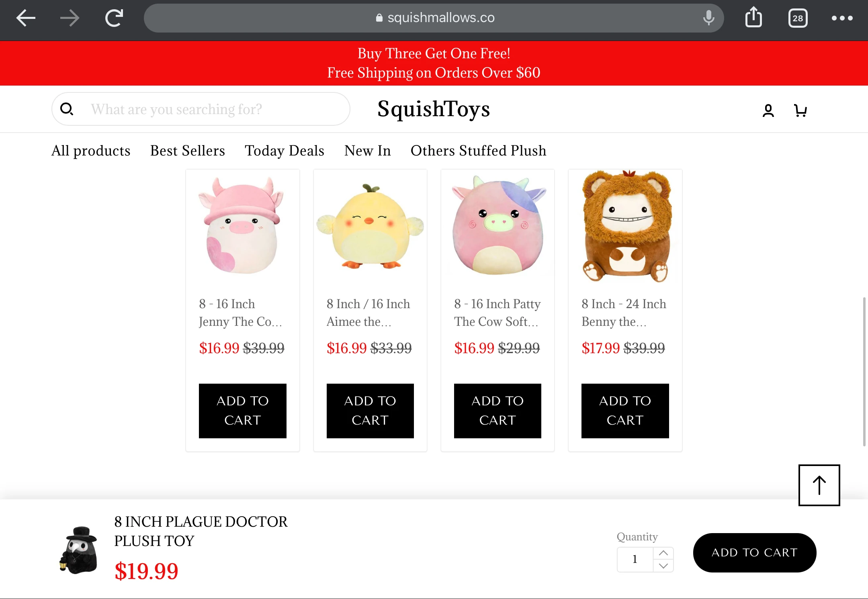Add Plague Doctor plush to cart
The image size is (868, 599).
click(x=754, y=552)
